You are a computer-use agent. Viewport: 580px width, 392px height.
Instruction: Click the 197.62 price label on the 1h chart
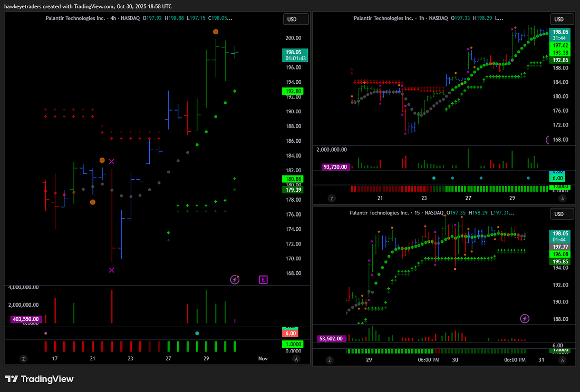coord(560,45)
